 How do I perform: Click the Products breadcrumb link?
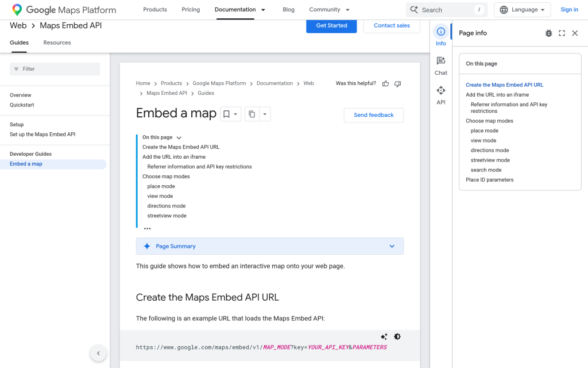(x=171, y=83)
